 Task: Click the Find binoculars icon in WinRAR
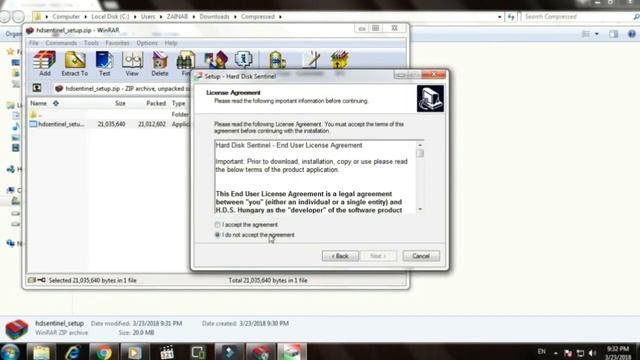coord(185,63)
